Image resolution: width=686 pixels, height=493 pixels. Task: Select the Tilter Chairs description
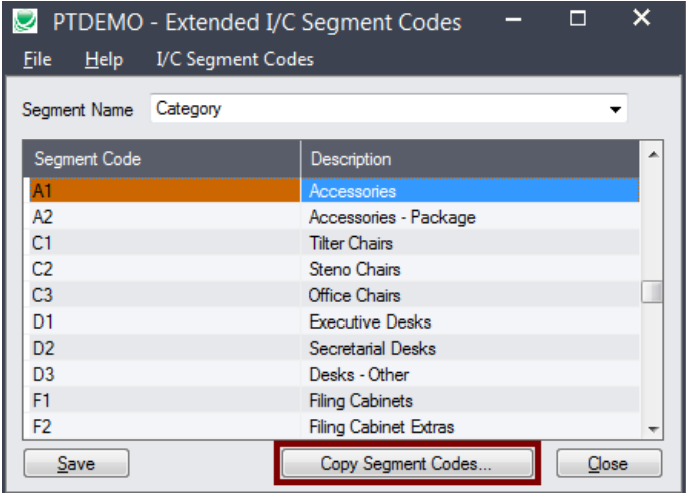(x=470, y=243)
